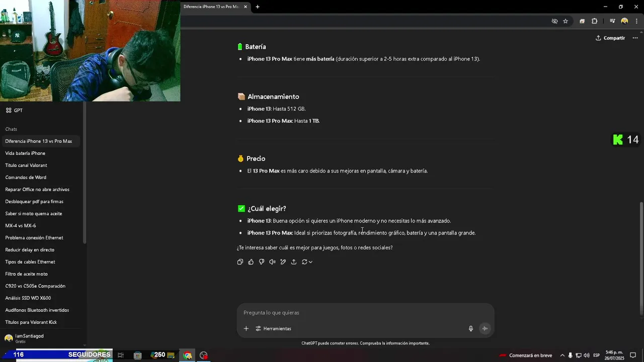This screenshot has height=362, width=644.
Task: Click the tray microphone icon
Action: click(x=570, y=355)
